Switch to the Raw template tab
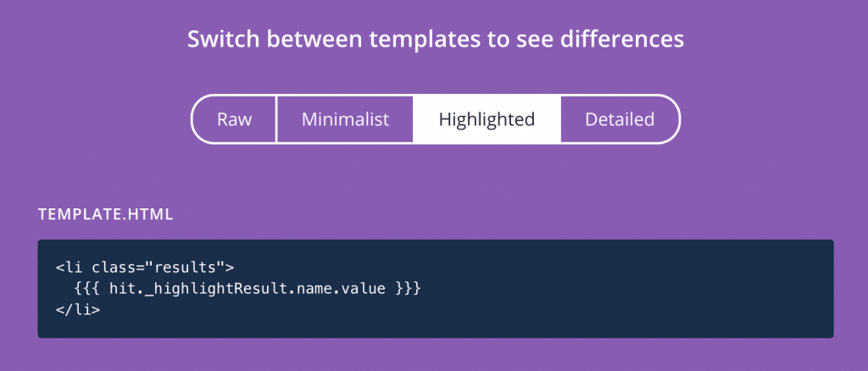Image resolution: width=868 pixels, height=371 pixels. pos(234,119)
